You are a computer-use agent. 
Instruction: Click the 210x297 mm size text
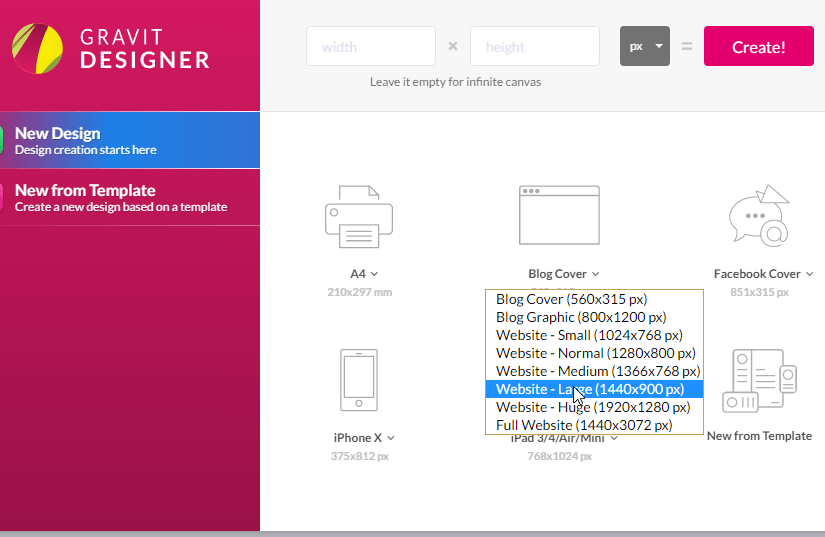[x=359, y=292]
